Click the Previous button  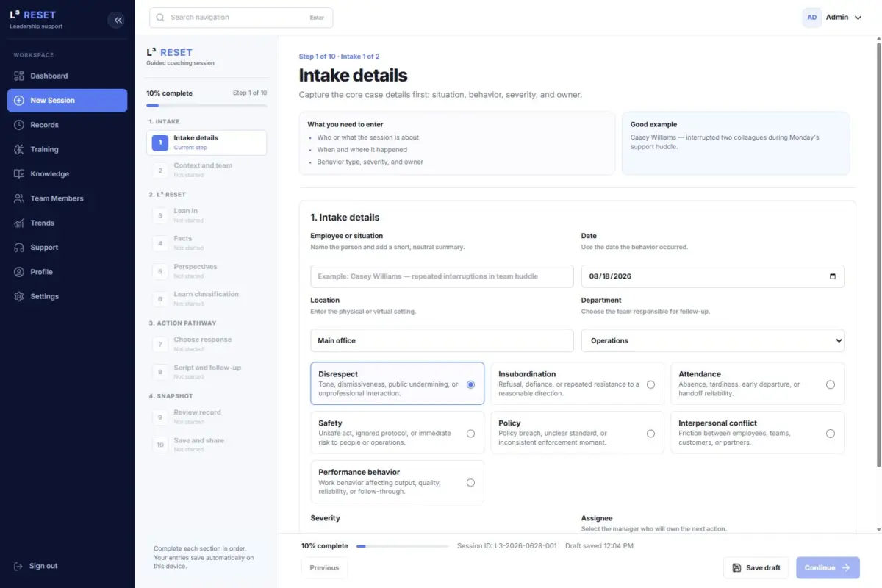(x=324, y=567)
